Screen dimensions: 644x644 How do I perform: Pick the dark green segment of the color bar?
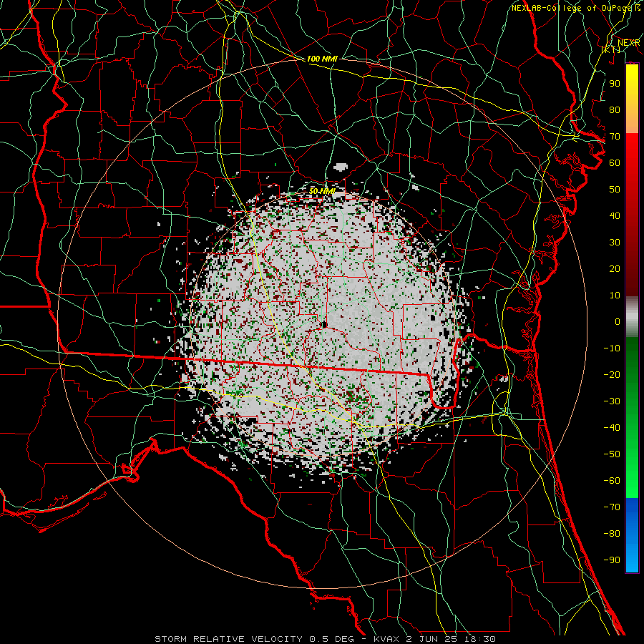click(632, 357)
